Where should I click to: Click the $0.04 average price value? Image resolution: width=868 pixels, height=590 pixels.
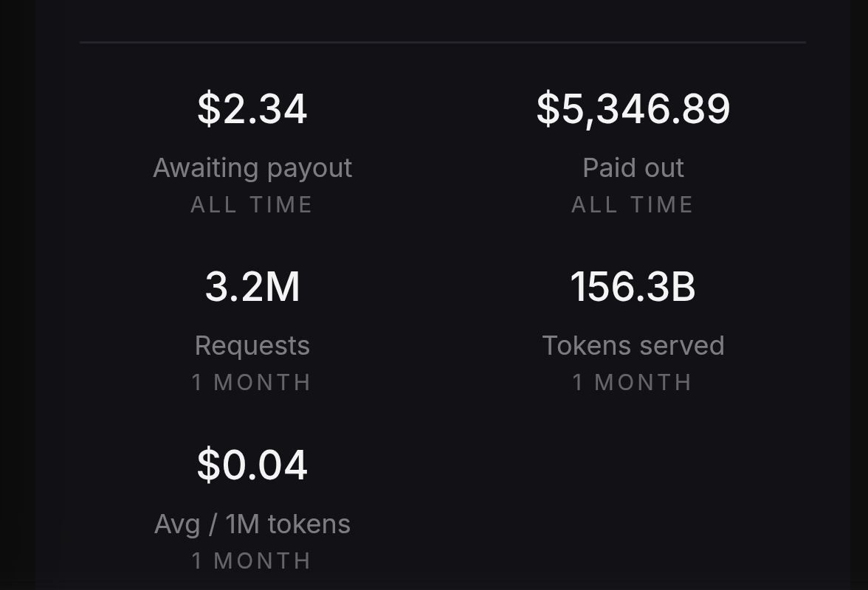point(252,465)
